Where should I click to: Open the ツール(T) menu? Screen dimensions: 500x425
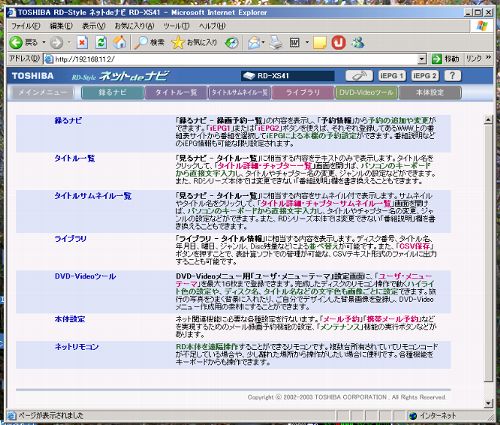click(176, 26)
